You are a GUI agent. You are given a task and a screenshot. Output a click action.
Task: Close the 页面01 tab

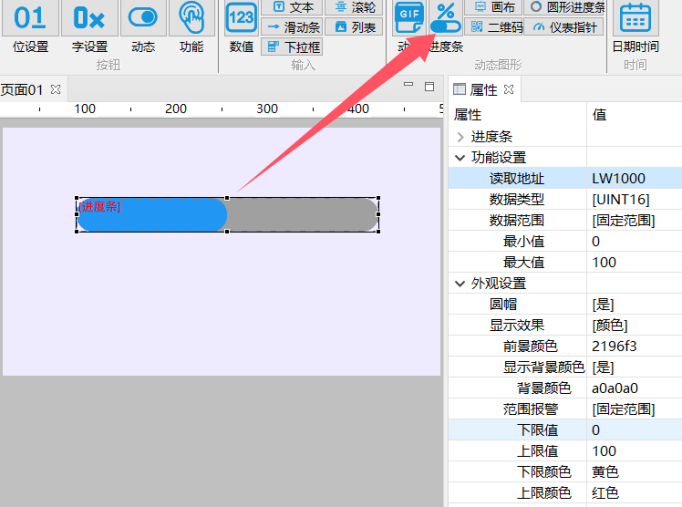point(55,90)
